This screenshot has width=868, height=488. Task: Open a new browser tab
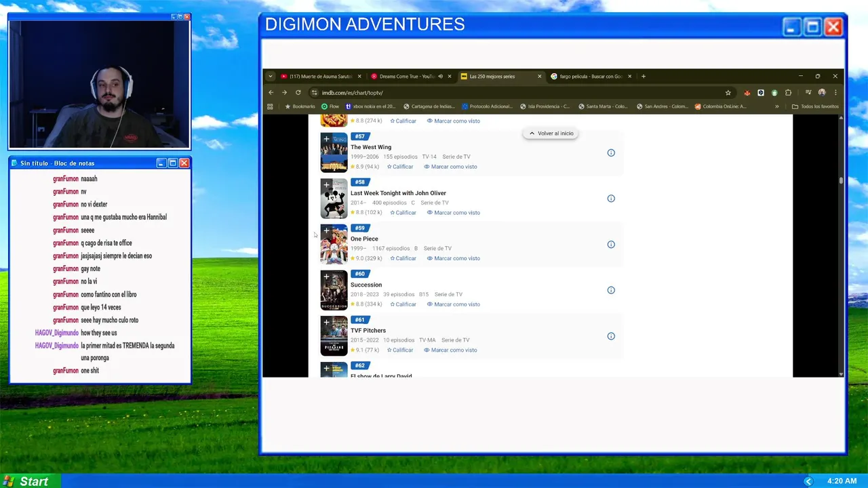[x=644, y=77]
